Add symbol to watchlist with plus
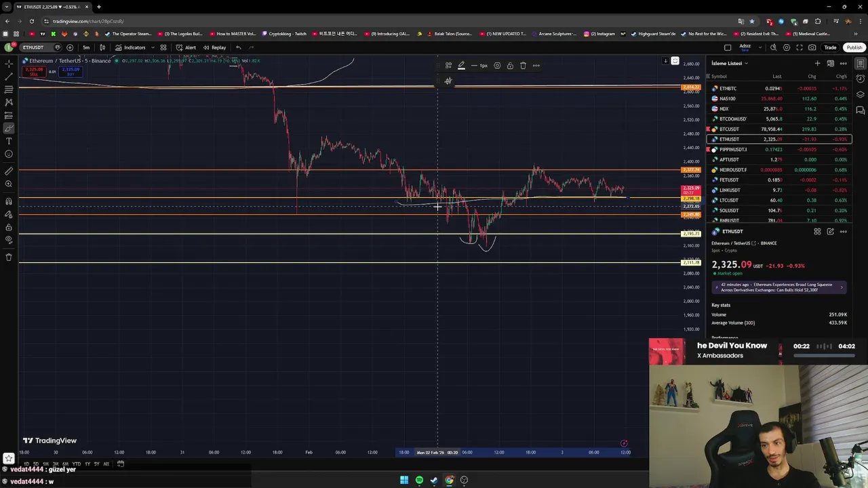The width and height of the screenshot is (868, 488). [x=817, y=64]
